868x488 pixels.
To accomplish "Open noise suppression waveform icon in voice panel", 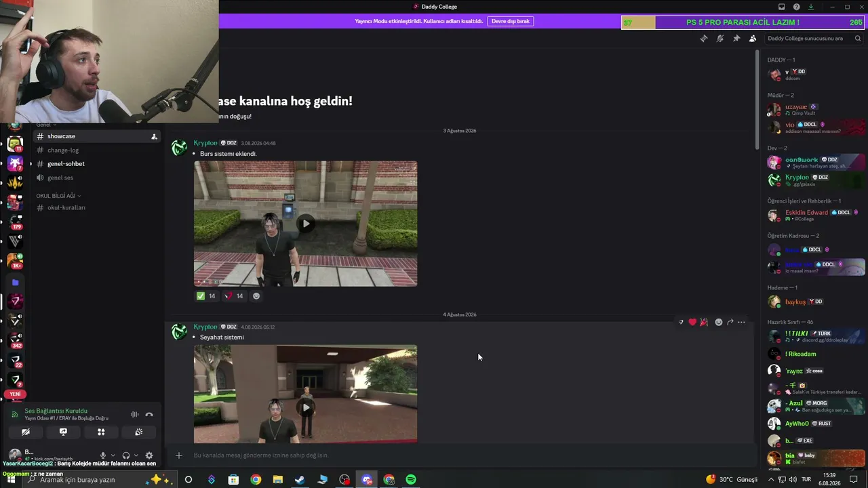I will 134,414.
